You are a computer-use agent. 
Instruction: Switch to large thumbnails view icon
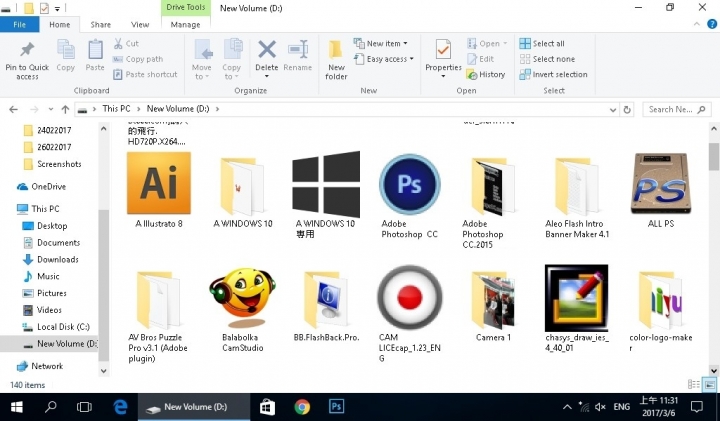pos(709,385)
